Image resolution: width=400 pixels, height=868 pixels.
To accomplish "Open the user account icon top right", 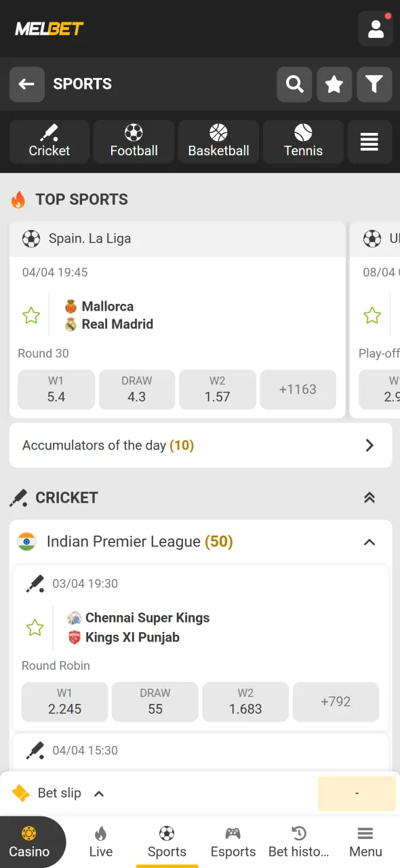I will [376, 29].
